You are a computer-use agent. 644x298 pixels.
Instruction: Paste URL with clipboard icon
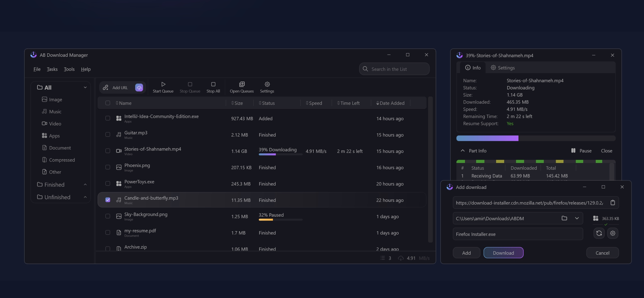point(613,203)
